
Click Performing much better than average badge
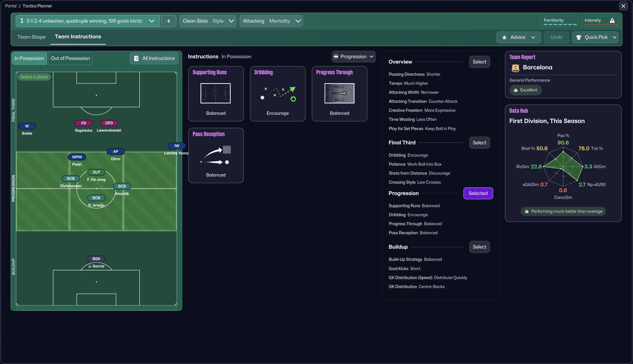coord(563,211)
